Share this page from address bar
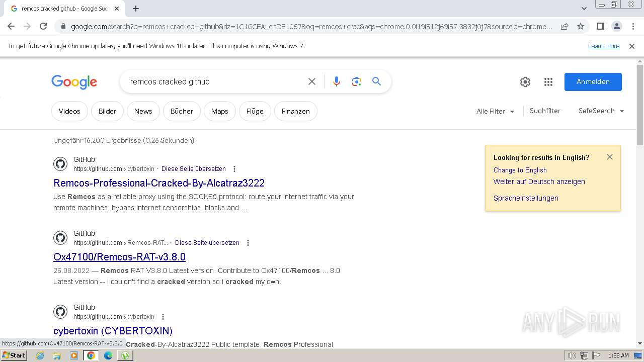Image resolution: width=644 pixels, height=362 pixels. (x=565, y=26)
